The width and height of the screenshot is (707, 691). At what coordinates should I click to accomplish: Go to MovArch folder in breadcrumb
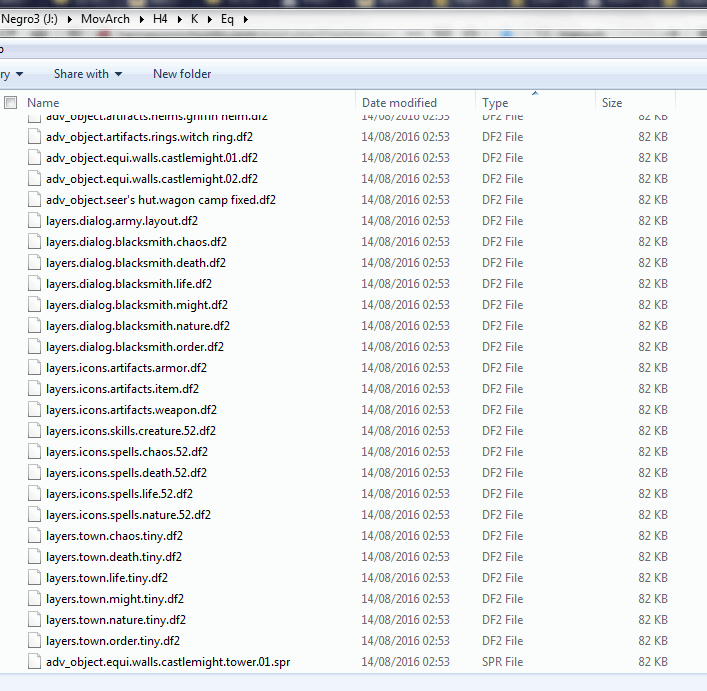tap(106, 19)
